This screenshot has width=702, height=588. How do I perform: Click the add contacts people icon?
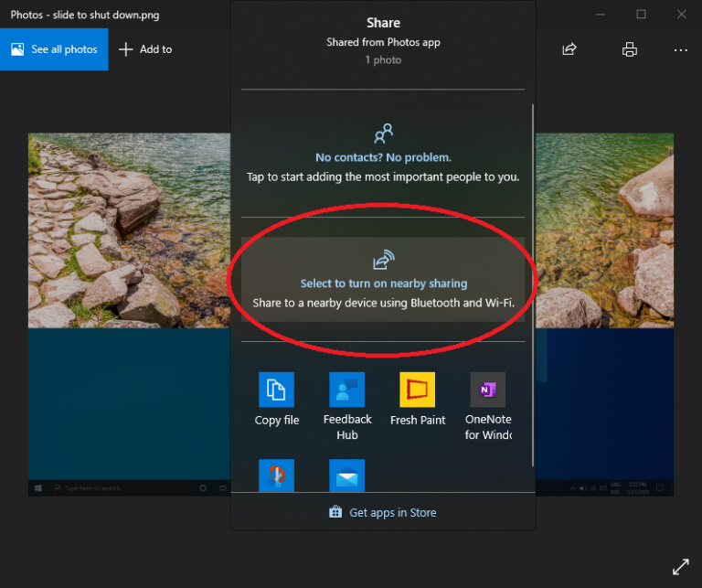click(x=383, y=134)
